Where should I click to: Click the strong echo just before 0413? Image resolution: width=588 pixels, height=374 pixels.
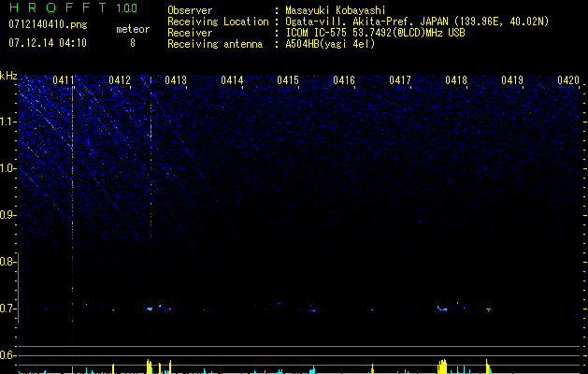coord(150,309)
